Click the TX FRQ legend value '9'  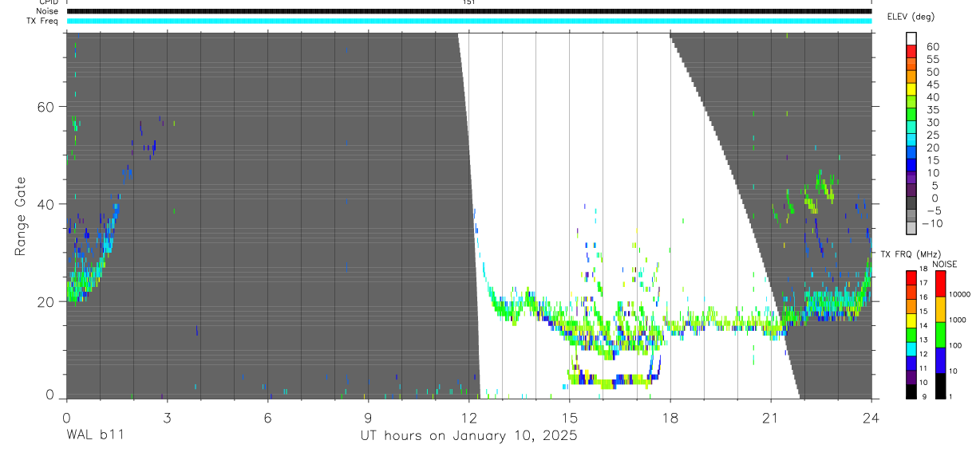(x=924, y=397)
